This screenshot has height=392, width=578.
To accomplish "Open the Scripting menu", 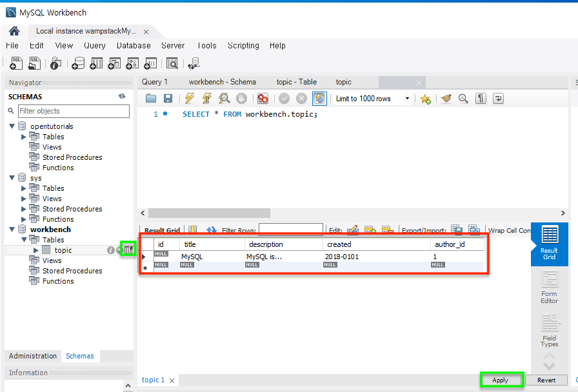I will click(x=243, y=45).
